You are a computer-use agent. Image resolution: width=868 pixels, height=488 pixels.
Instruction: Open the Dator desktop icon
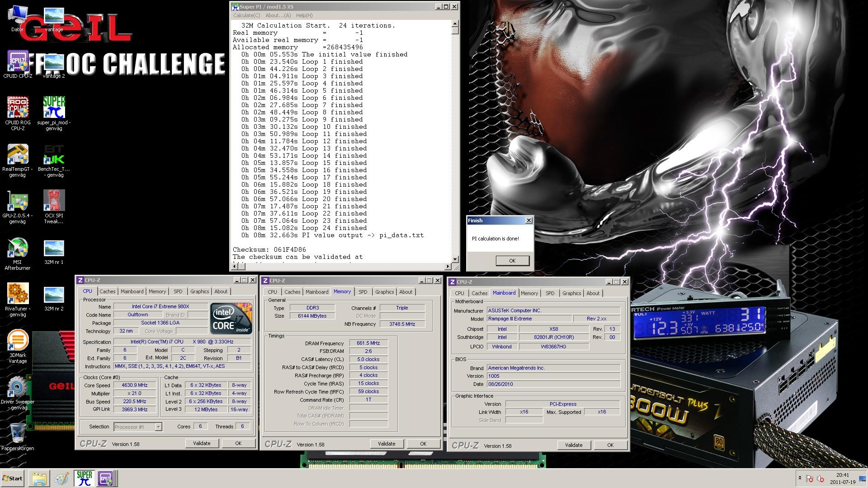pos(18,19)
